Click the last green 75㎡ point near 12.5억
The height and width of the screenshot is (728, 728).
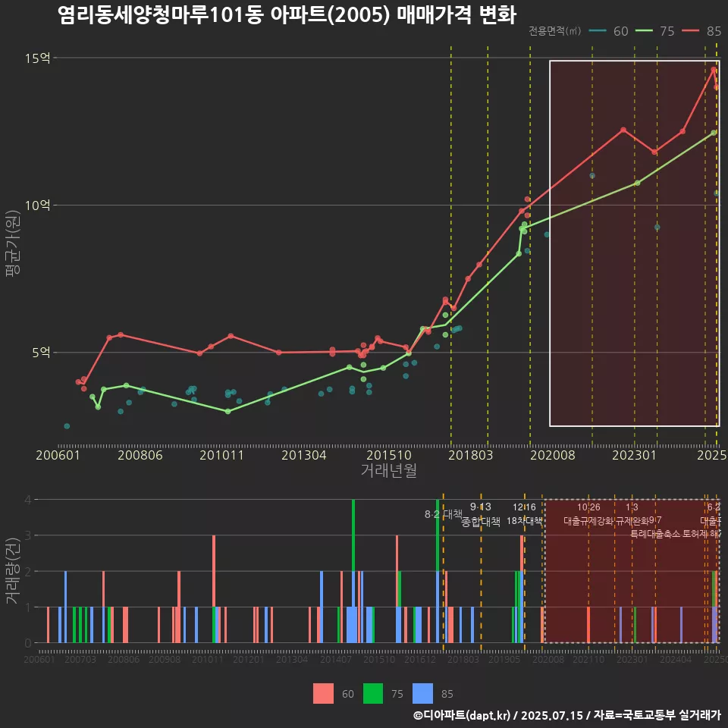pos(714,133)
